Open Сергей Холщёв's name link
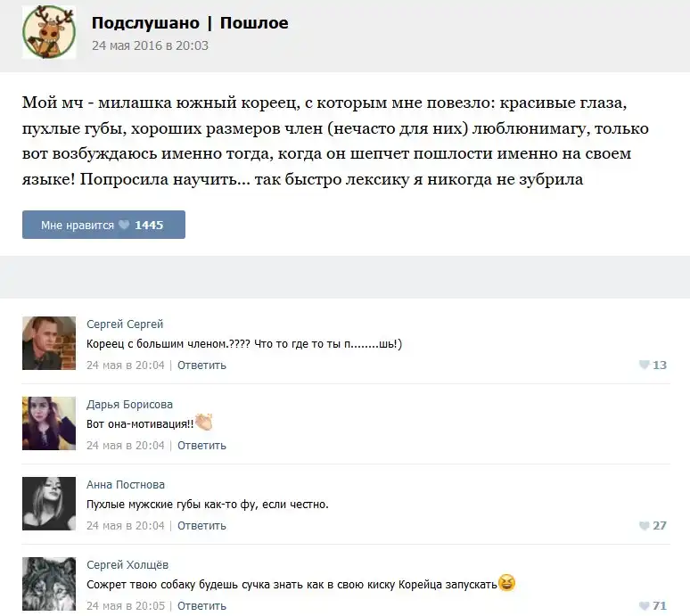This screenshot has height=616, width=690. [127, 564]
